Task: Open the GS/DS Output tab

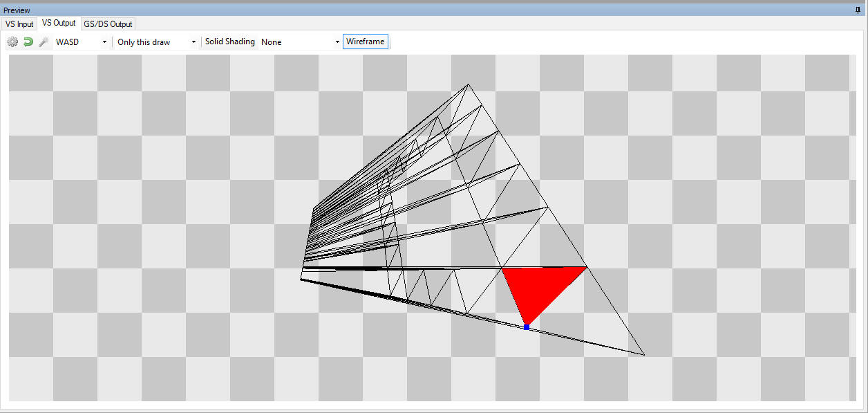Action: tap(108, 24)
